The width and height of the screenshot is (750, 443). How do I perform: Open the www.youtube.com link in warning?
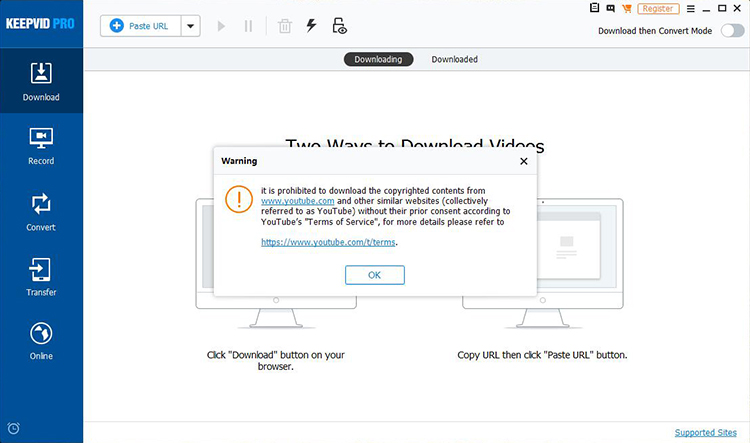[298, 201]
